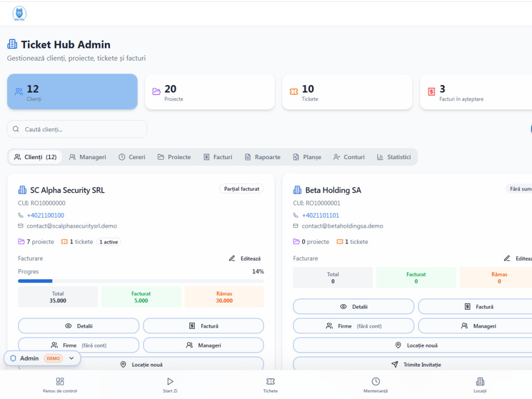Open the Statistici tab
This screenshot has width=532, height=399.
394,157
